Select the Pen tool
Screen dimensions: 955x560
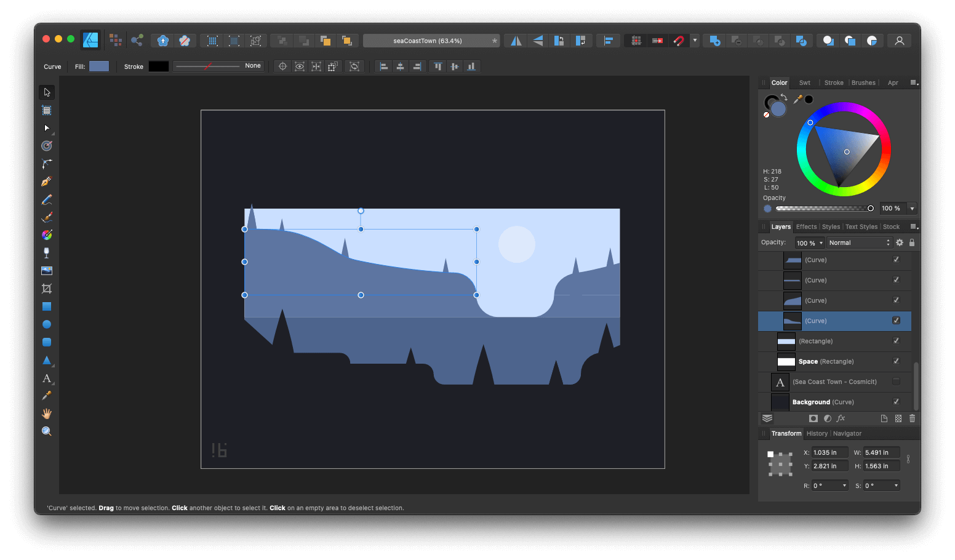pyautogui.click(x=46, y=181)
